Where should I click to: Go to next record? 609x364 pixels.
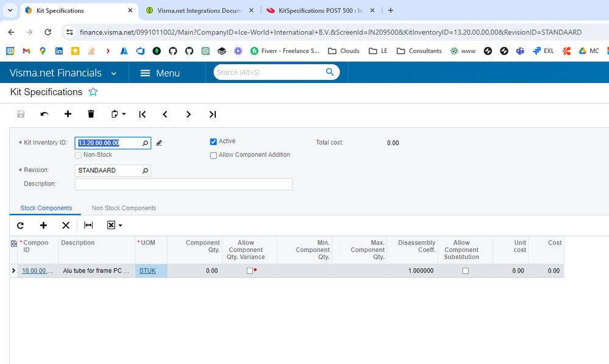pos(188,114)
